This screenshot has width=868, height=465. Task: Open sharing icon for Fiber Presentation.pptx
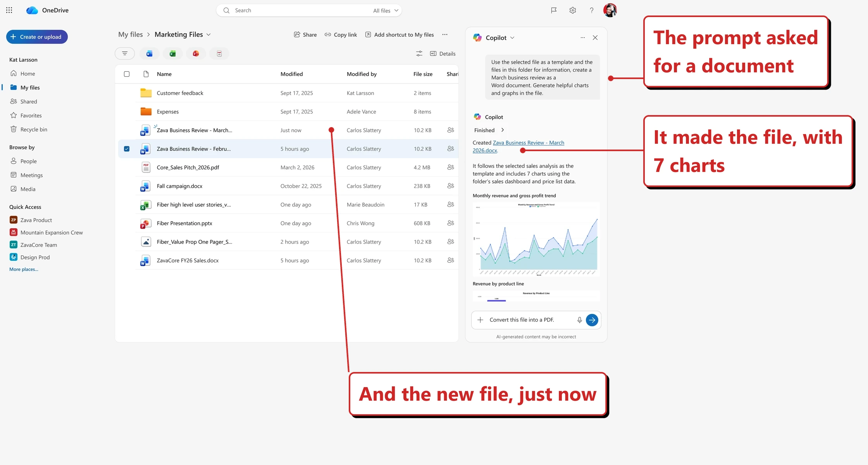451,223
